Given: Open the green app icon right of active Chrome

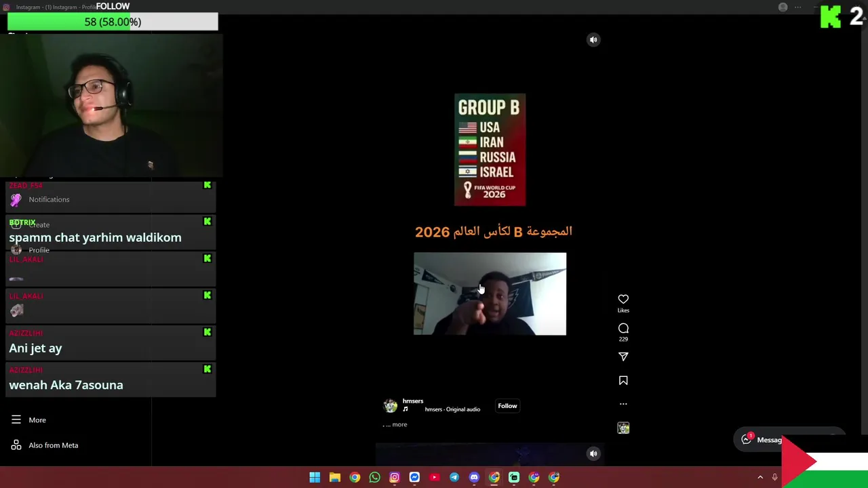Looking at the screenshot, I should tap(514, 477).
